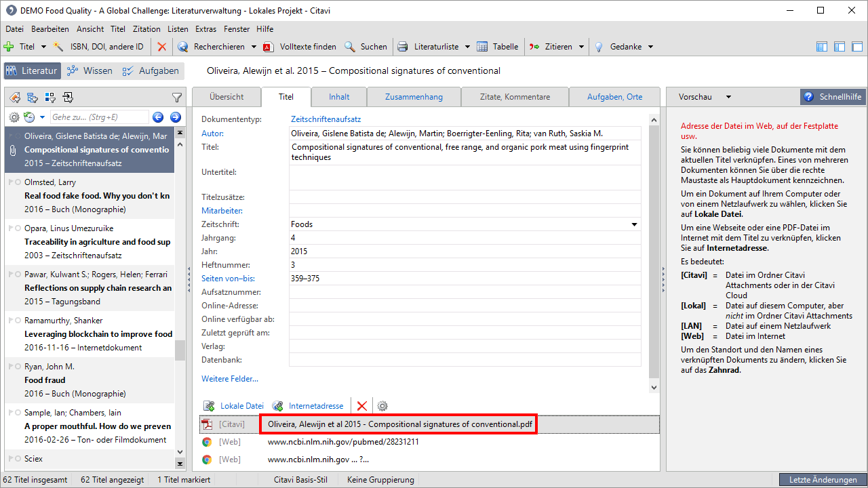Viewport: 868px width, 488px height.
Task: Open the Vorschau dropdown arrow
Action: [728, 97]
